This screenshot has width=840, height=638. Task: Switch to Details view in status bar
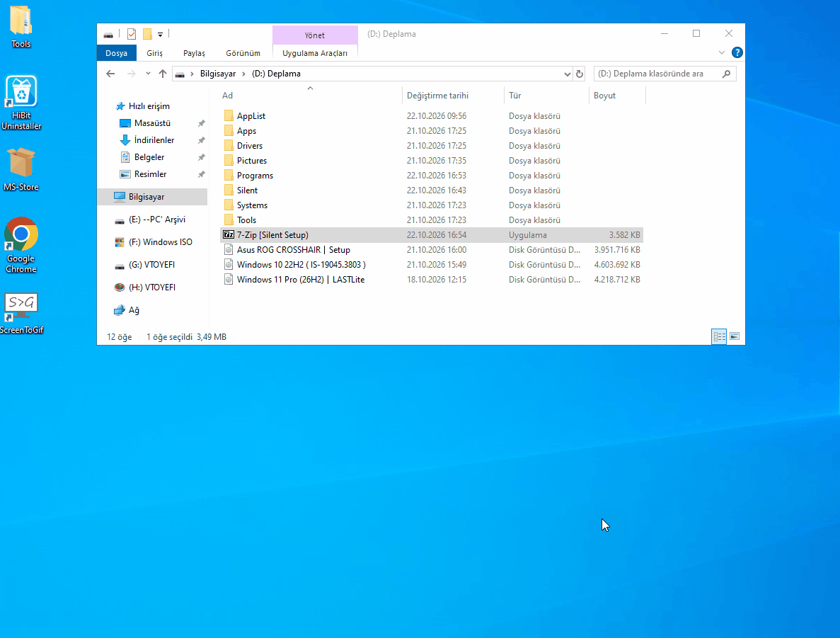[x=719, y=336]
